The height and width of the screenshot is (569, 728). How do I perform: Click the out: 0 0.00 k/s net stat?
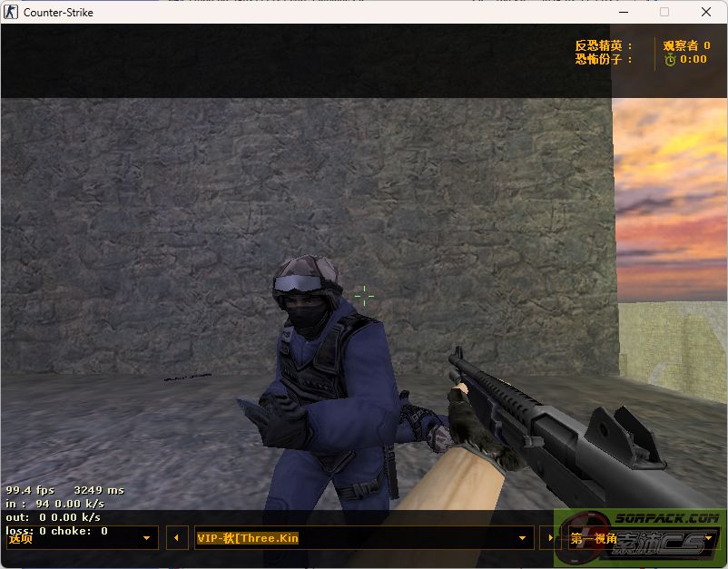tap(53, 517)
